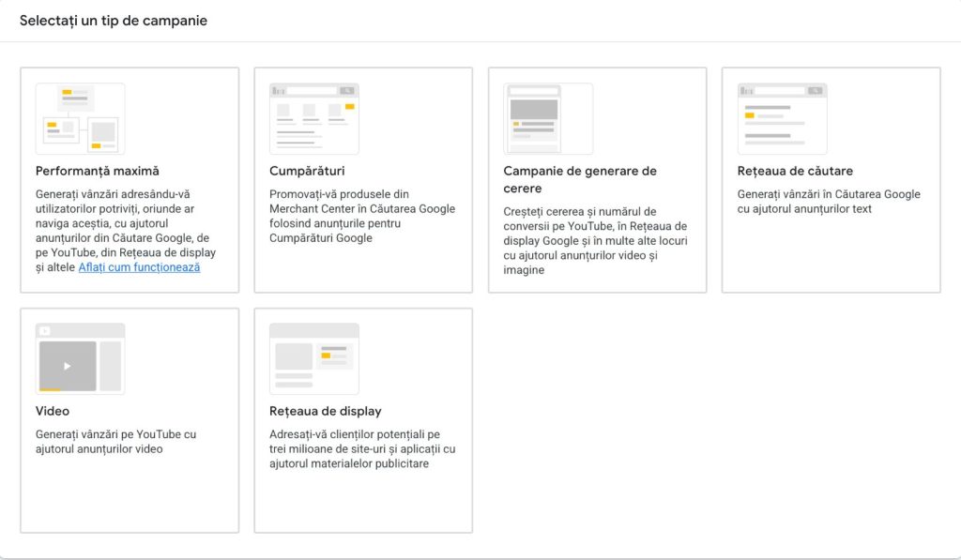Pick the Campanie de generare de cerere title
The width and height of the screenshot is (961, 560).
coord(580,179)
